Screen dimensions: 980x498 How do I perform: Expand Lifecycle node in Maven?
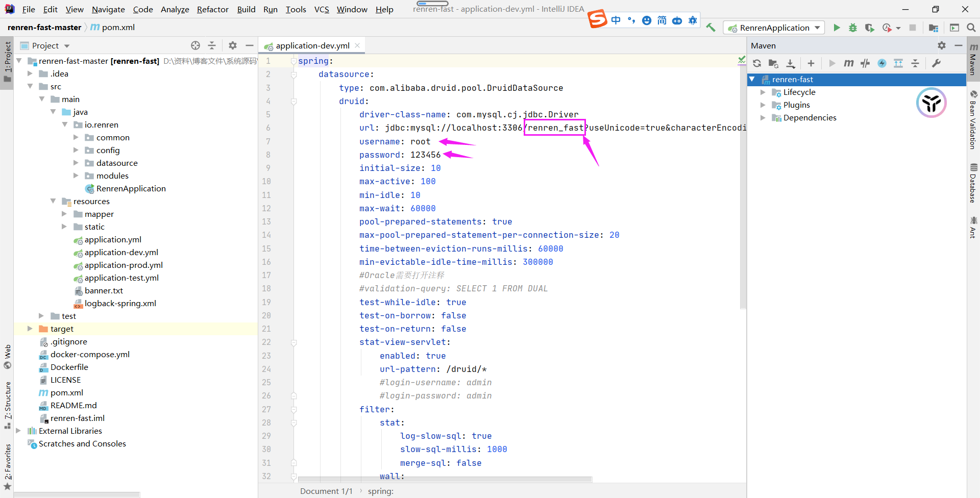click(763, 92)
